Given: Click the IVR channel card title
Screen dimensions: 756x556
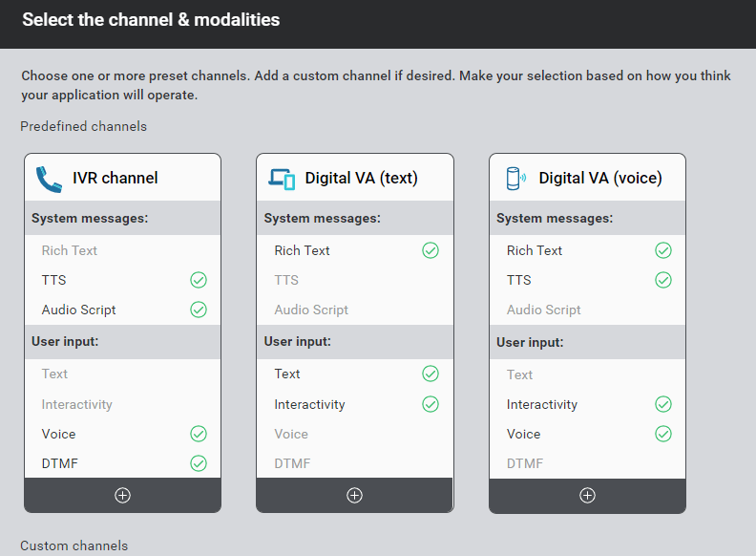Looking at the screenshot, I should point(115,178).
